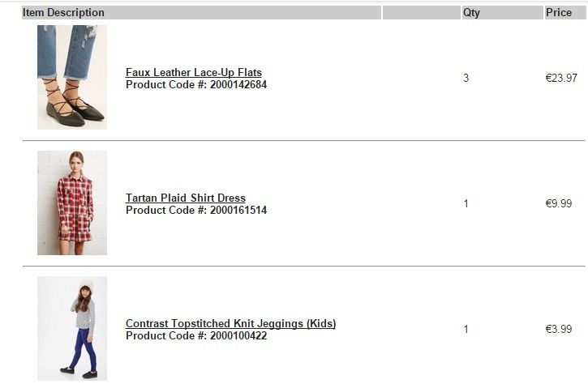
Task: Click the Item Description column header
Action: [64, 13]
